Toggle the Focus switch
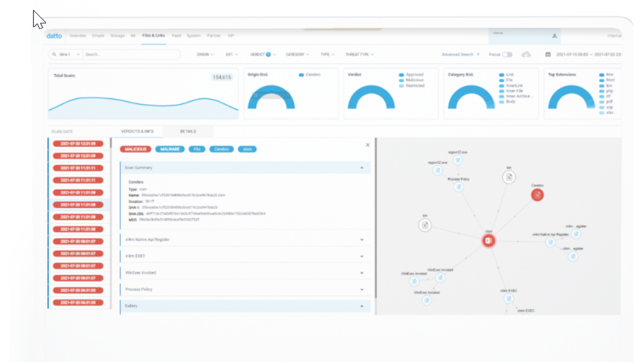Image resolution: width=644 pixels, height=362 pixels. pyautogui.click(x=507, y=54)
